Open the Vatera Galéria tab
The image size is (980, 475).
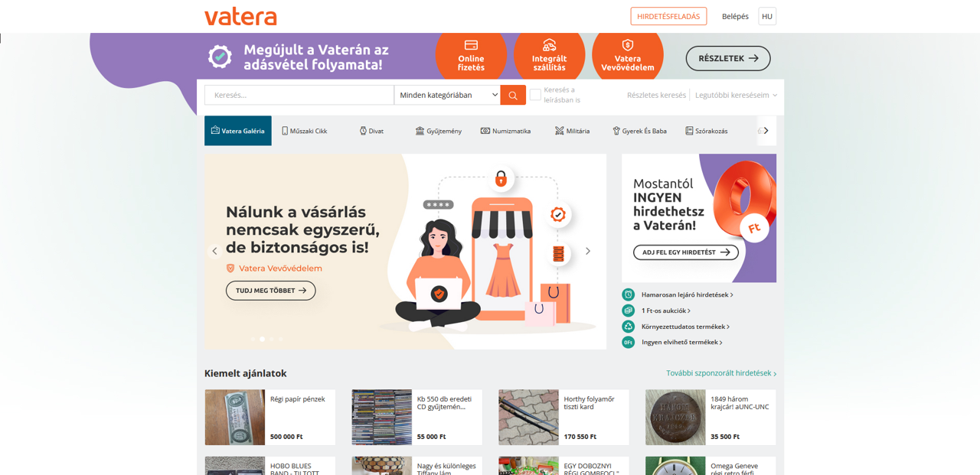pos(238,131)
